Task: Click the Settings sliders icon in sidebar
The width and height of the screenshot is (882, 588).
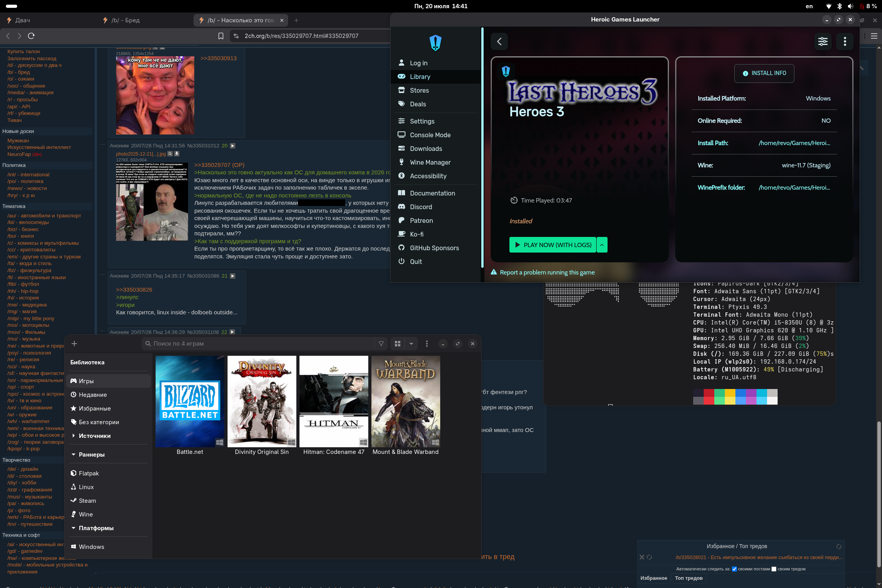Action: [402, 121]
